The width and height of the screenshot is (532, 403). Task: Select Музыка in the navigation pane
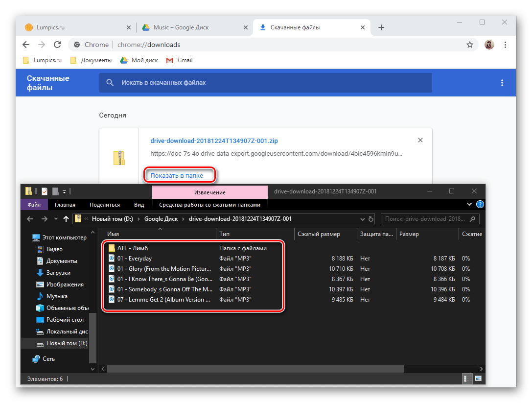57,296
